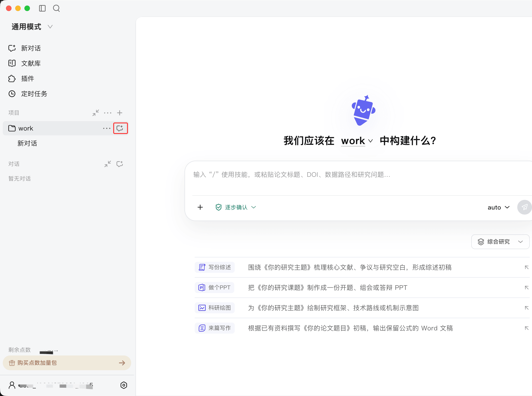532x396 pixels.
Task: Click 购买点数加量包 button
Action: coord(67,363)
